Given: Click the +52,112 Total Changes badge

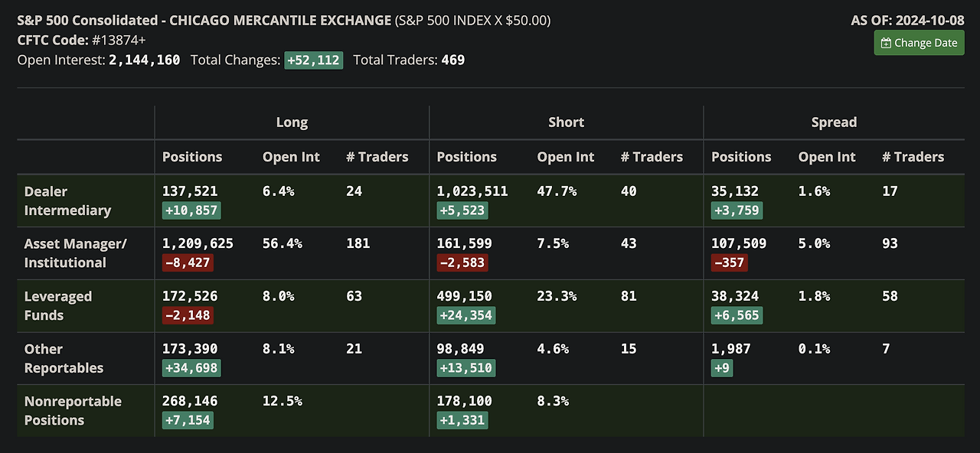Looking at the screenshot, I should (x=313, y=60).
